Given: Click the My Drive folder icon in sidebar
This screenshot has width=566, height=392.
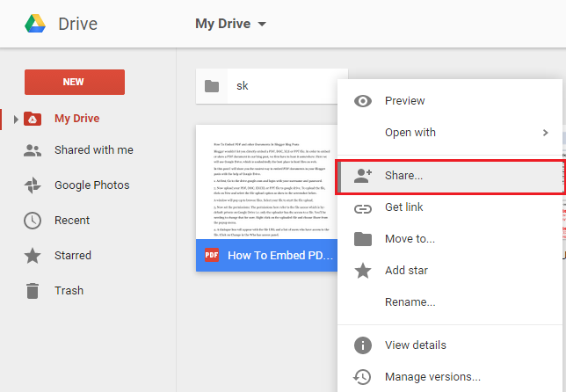Looking at the screenshot, I should 33,119.
